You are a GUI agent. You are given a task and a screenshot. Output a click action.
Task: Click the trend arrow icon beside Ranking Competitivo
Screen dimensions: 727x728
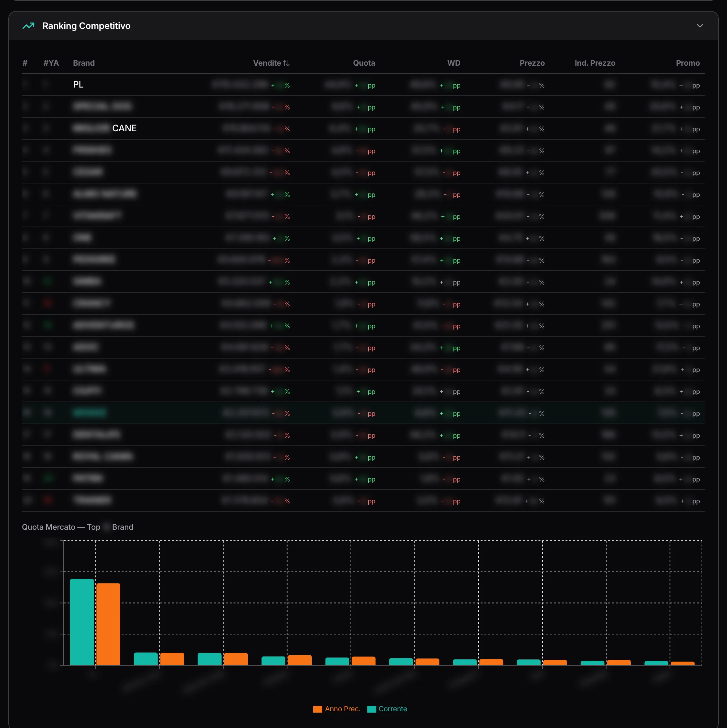pos(28,26)
